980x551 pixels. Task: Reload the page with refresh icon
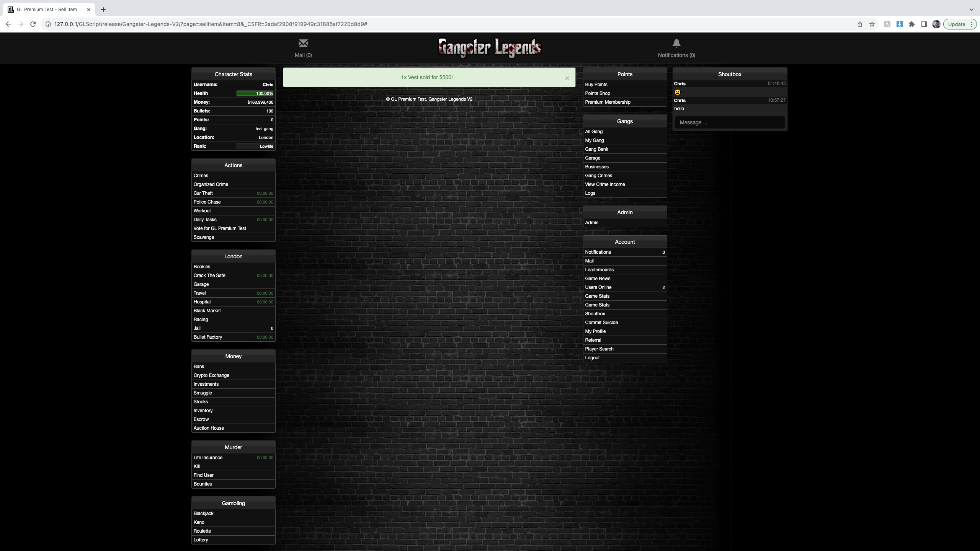[x=33, y=24]
